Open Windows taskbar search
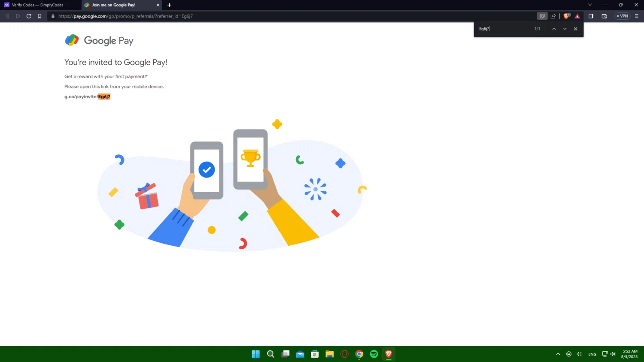644x362 pixels. point(270,354)
